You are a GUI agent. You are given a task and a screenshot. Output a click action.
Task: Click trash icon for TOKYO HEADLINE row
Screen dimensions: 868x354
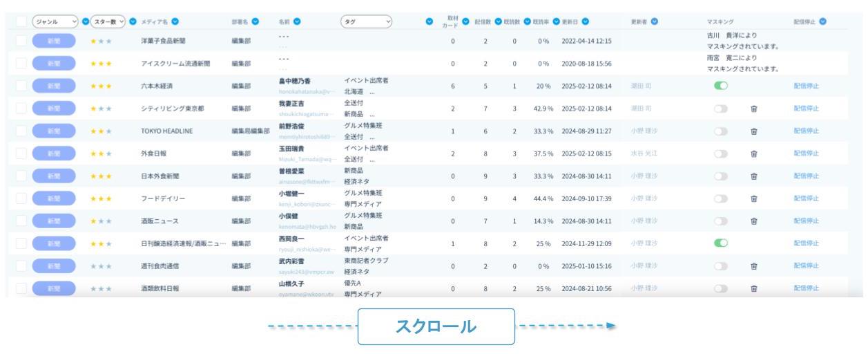coord(754,131)
